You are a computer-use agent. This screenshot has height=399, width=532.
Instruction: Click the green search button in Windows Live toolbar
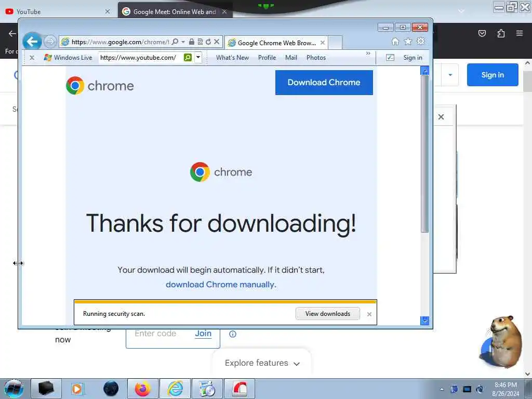pos(188,57)
